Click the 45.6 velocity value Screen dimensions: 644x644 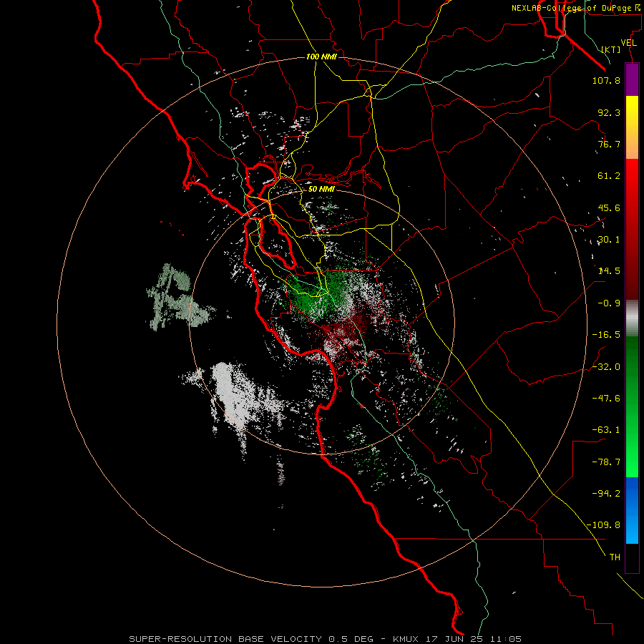coord(609,208)
